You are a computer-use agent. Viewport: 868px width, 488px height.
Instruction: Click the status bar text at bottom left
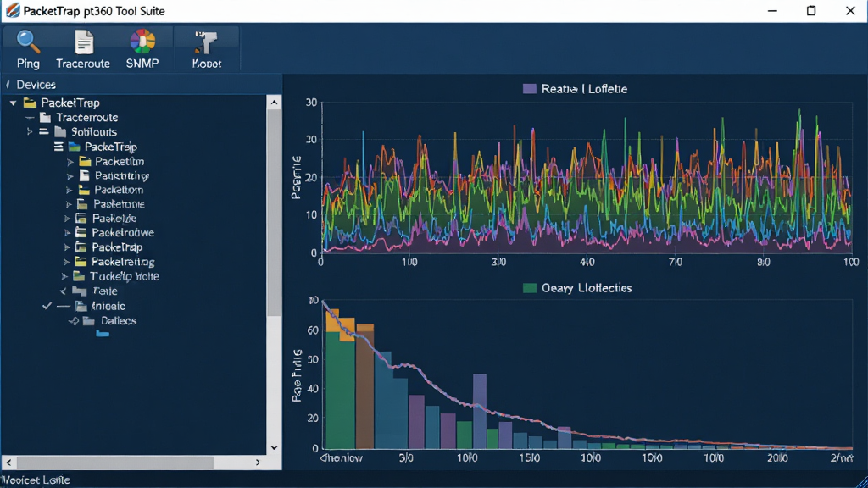tap(36, 480)
